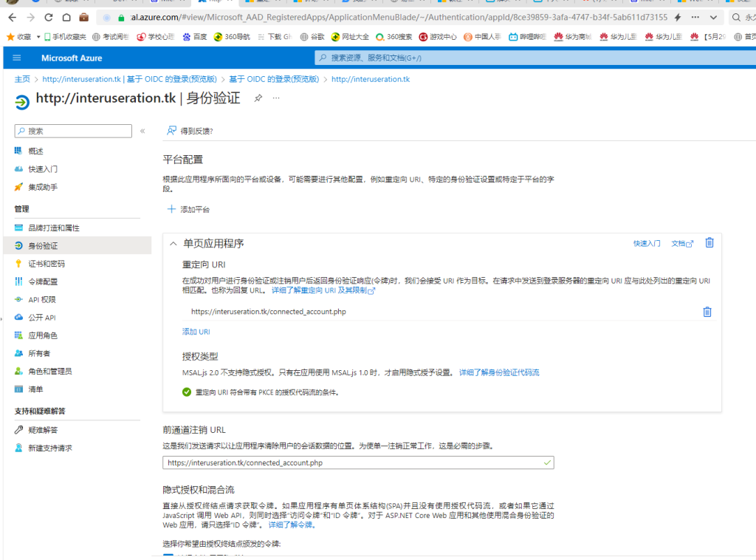Open 令牌配置 page
The height and width of the screenshot is (560, 756).
click(x=42, y=281)
